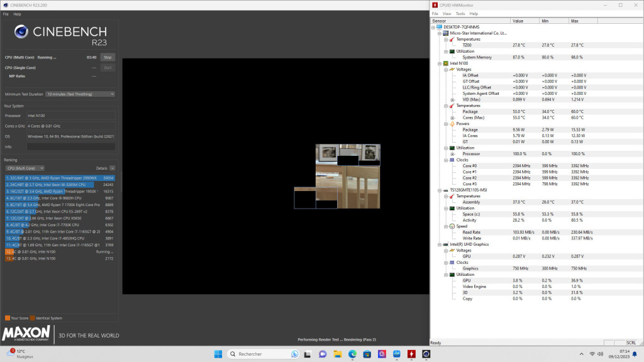Select the Space (c:) utilization row
The image size is (644, 362).
pyautogui.click(x=537, y=214)
